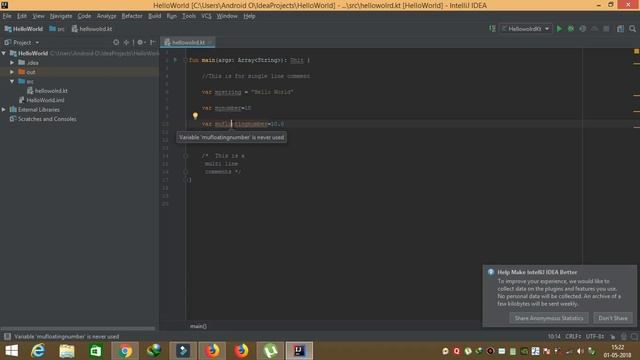Click the Scroll from Source target icon

[116, 42]
